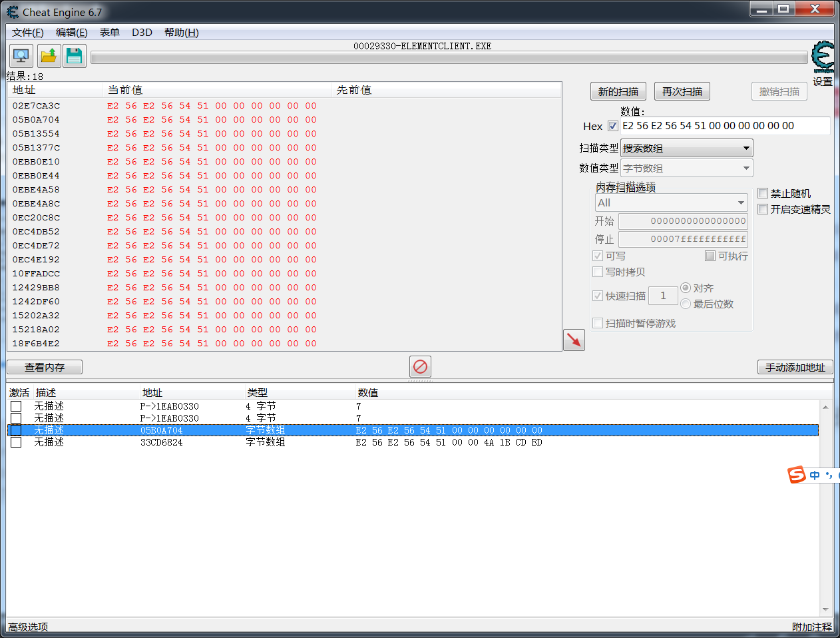Image resolution: width=840 pixels, height=638 pixels.
Task: Open Cheat Engine settings logo
Action: (x=823, y=57)
